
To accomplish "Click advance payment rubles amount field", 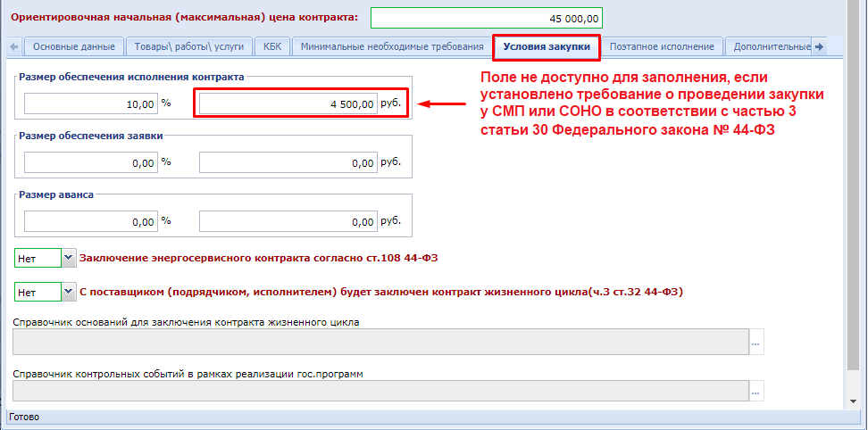I will (x=288, y=221).
